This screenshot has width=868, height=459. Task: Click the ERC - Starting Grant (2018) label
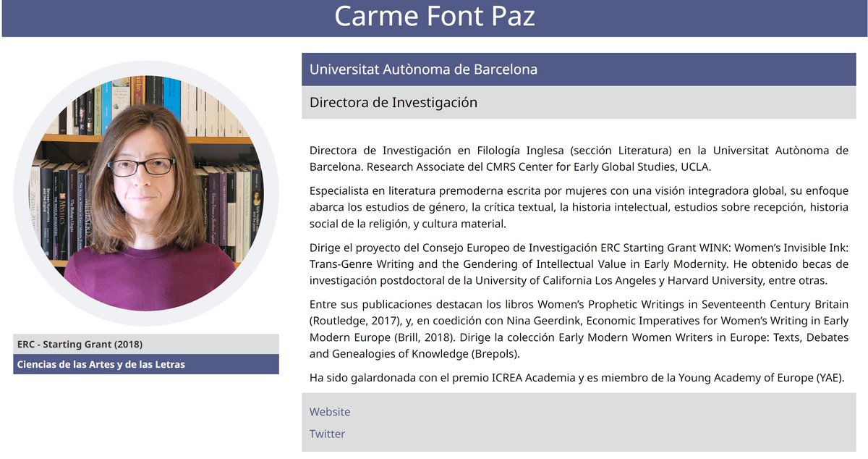coord(146,344)
